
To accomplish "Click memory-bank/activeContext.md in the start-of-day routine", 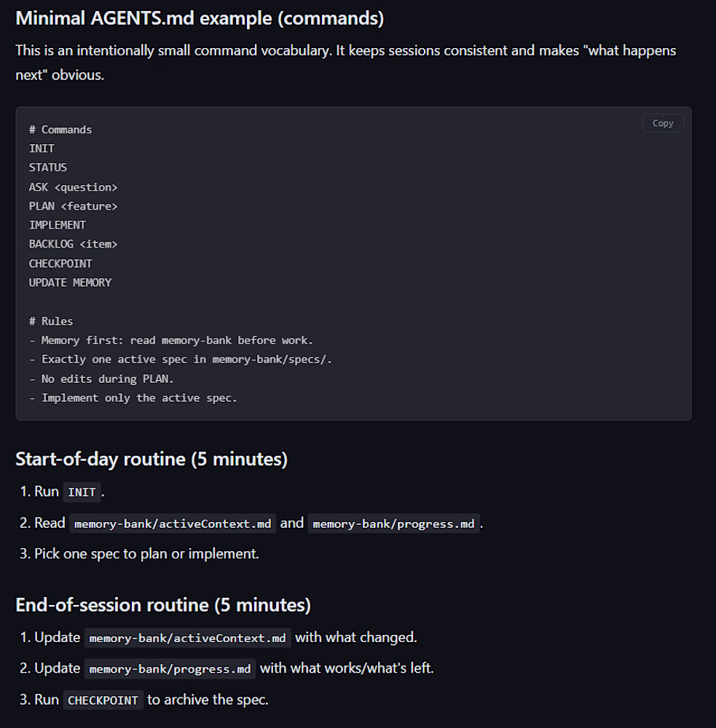I will click(x=173, y=523).
